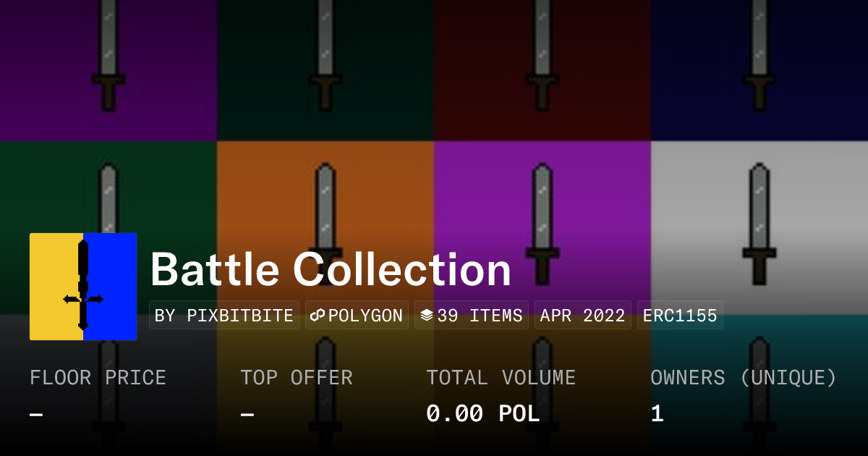The height and width of the screenshot is (456, 868).
Task: Select the sword on light gray background
Action: [x=759, y=224]
